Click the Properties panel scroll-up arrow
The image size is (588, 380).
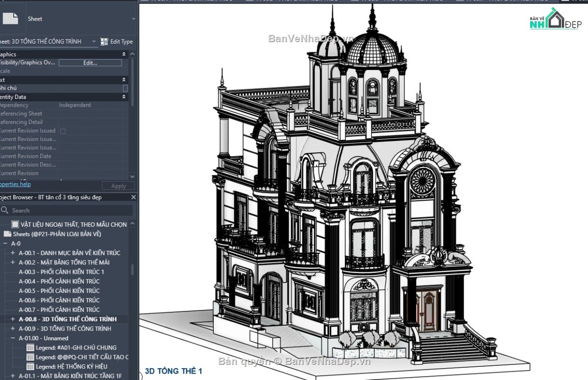(x=132, y=54)
